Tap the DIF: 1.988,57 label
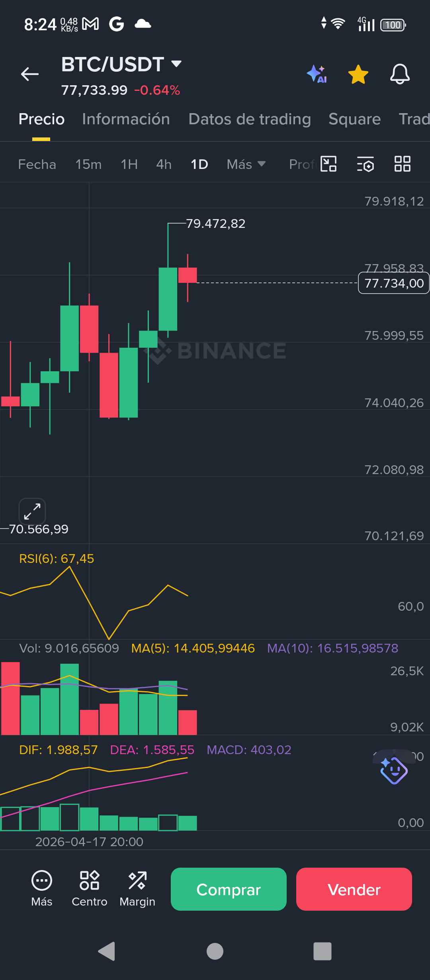Image resolution: width=430 pixels, height=980 pixels. 59,750
